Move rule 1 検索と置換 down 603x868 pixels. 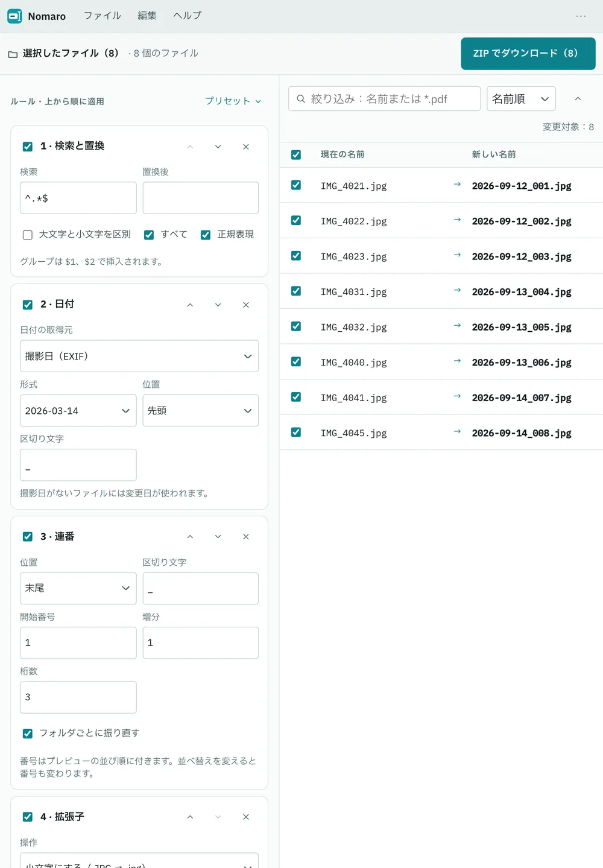(218, 147)
